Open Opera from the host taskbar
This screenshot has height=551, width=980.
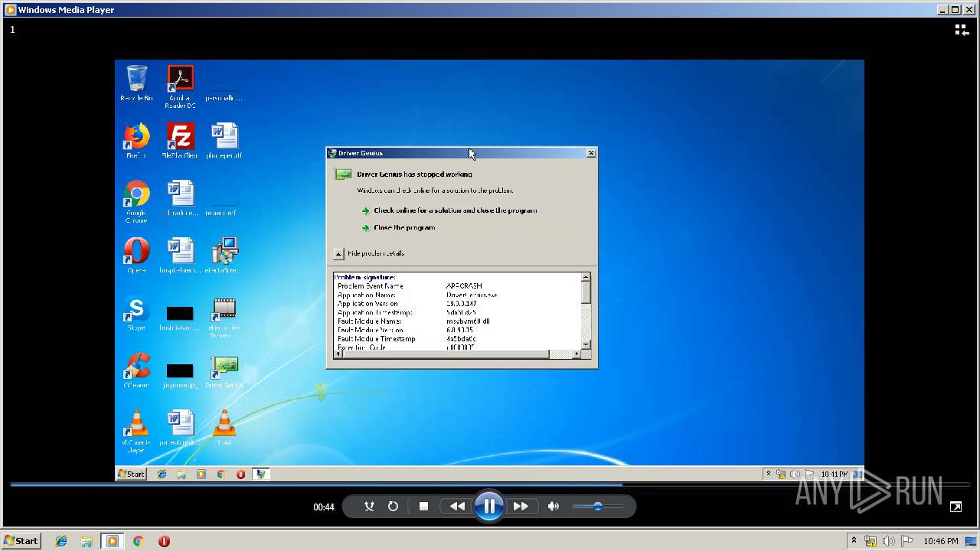tap(164, 541)
